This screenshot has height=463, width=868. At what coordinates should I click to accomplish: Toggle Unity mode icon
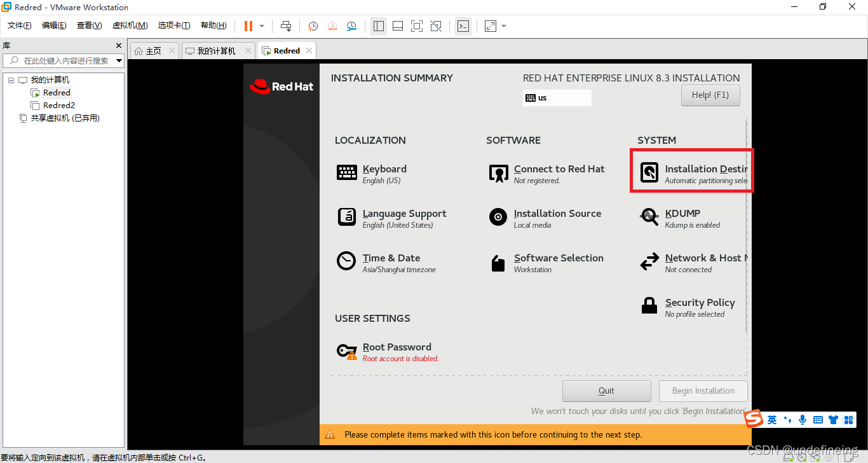click(436, 26)
